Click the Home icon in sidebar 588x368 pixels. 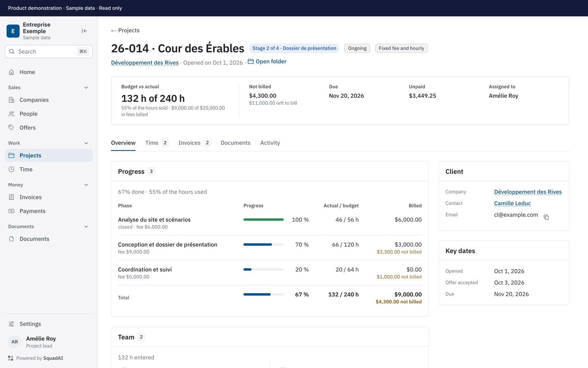pos(11,72)
